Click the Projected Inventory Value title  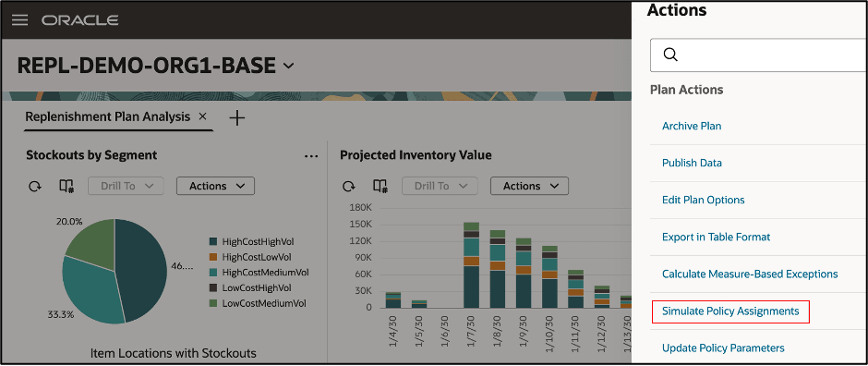(x=416, y=155)
